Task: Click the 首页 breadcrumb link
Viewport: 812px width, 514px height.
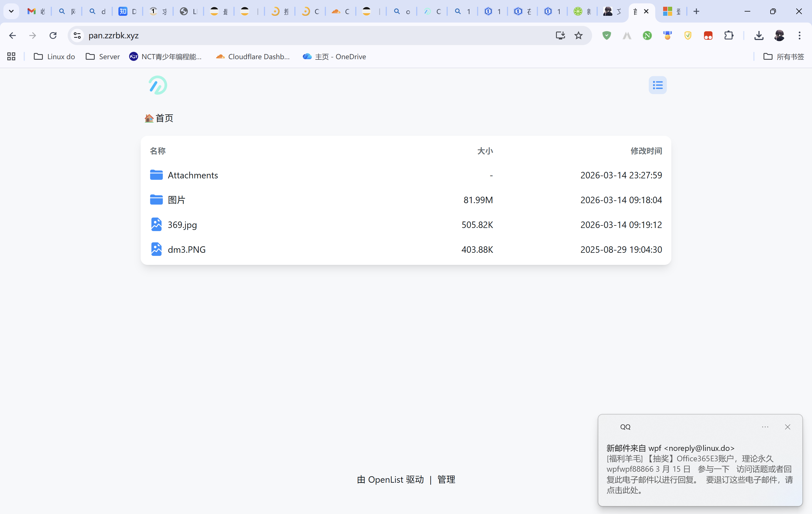Action: pyautogui.click(x=164, y=118)
